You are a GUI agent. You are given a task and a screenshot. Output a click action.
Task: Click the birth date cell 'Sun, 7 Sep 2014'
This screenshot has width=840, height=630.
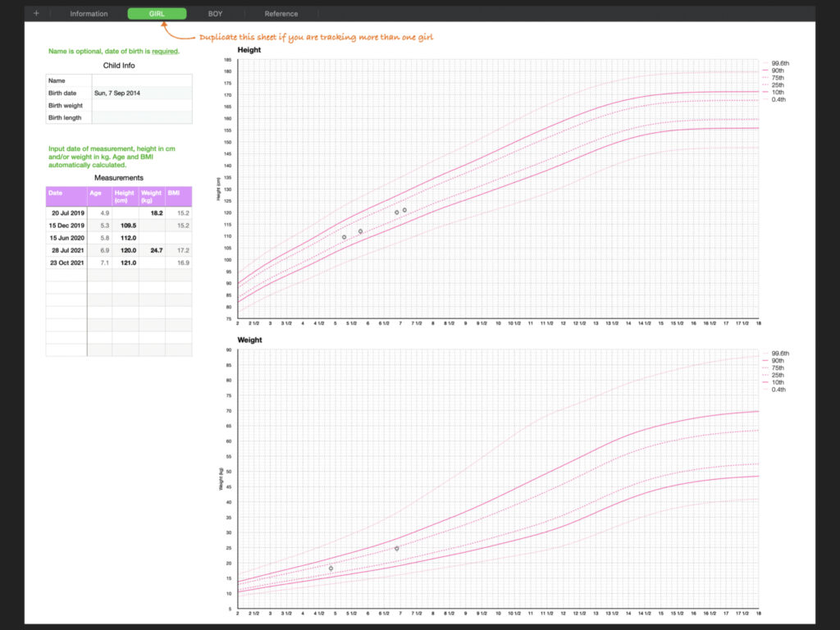click(x=141, y=93)
